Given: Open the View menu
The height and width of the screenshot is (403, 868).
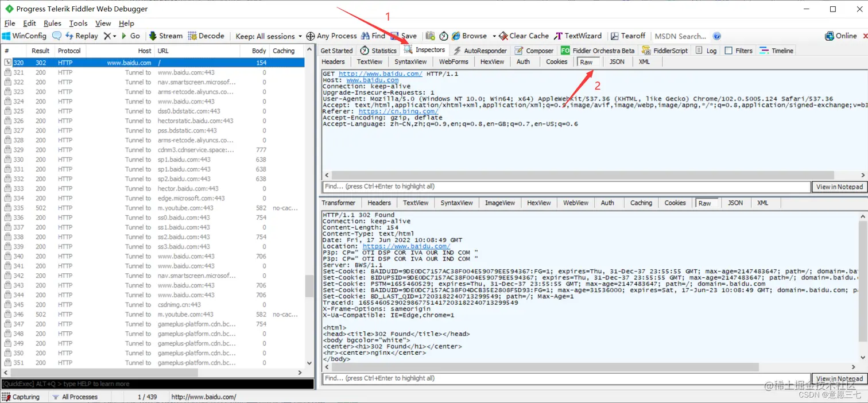Looking at the screenshot, I should (103, 24).
